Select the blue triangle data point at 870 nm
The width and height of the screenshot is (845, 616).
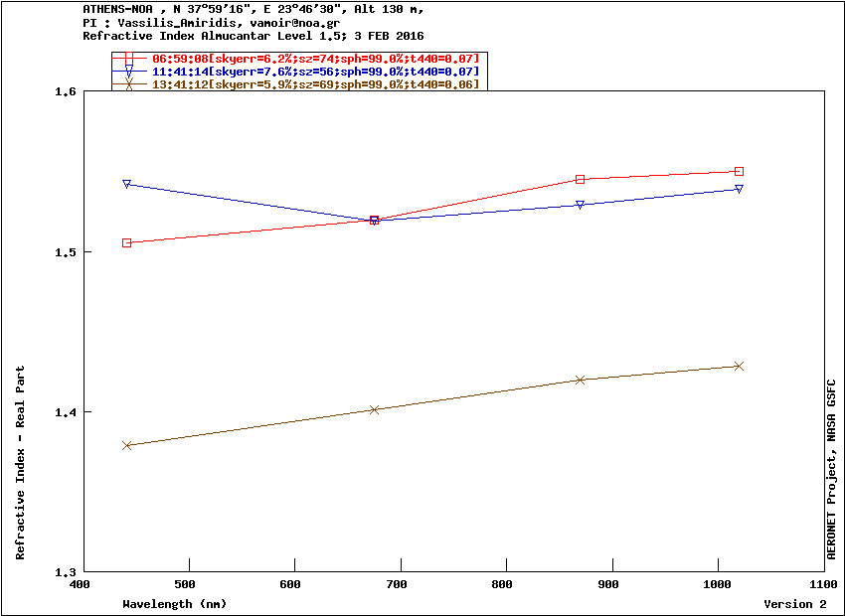coord(580,205)
